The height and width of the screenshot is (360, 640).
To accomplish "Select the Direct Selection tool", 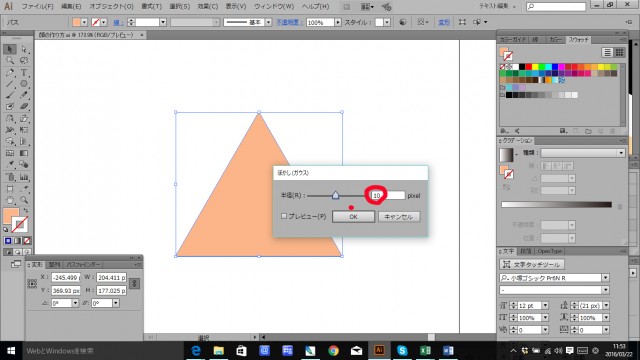I will (24, 49).
